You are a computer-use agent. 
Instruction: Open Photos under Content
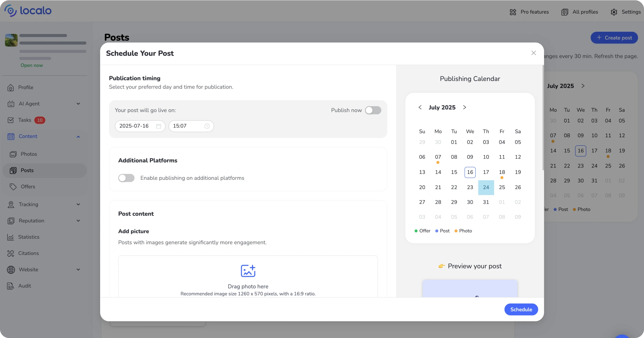point(29,154)
